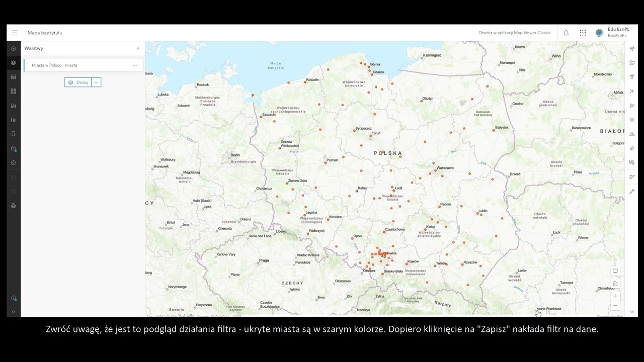
Task: Open the Save and open icon
Action: pos(14,148)
